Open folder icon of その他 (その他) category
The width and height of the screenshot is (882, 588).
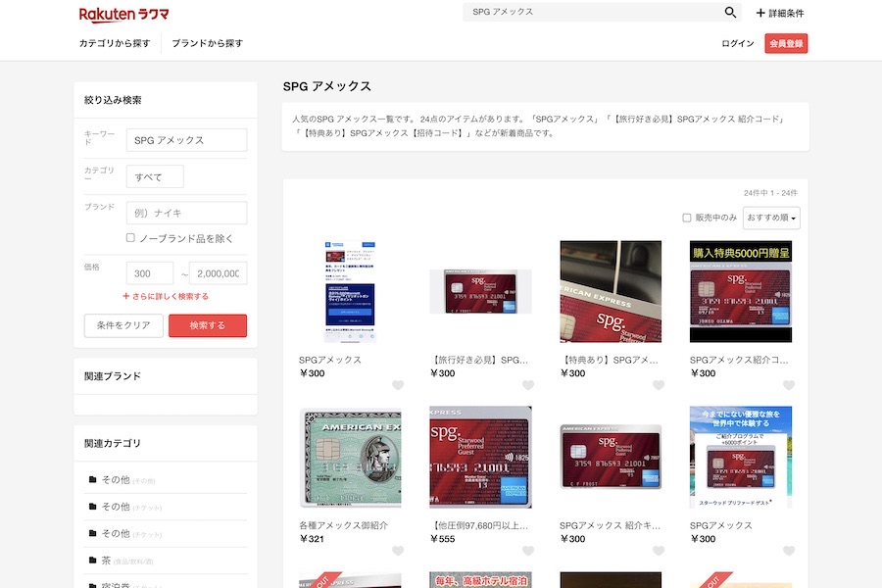(92, 479)
